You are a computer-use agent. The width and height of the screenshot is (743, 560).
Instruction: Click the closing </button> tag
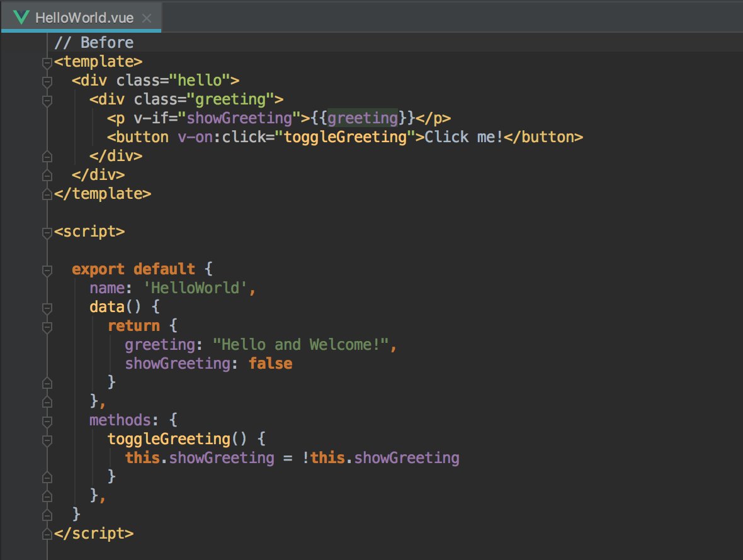543,137
